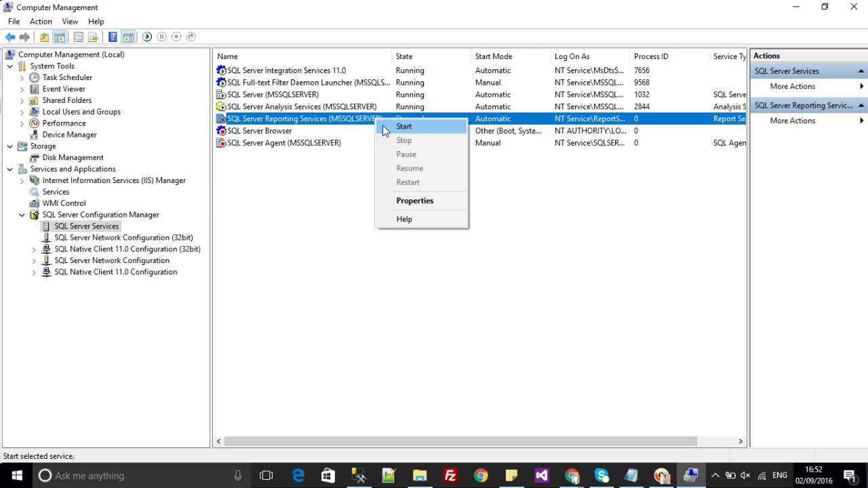Expand Internet Information Services (IIS) Manager node
The width and height of the screenshot is (868, 488).
coord(22,181)
